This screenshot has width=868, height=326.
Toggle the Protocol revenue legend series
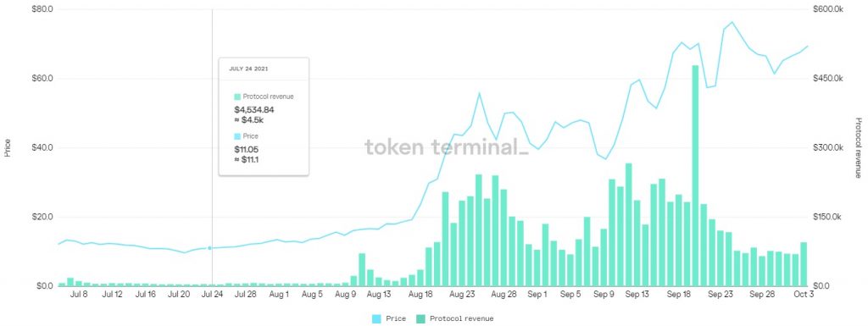pos(455,319)
